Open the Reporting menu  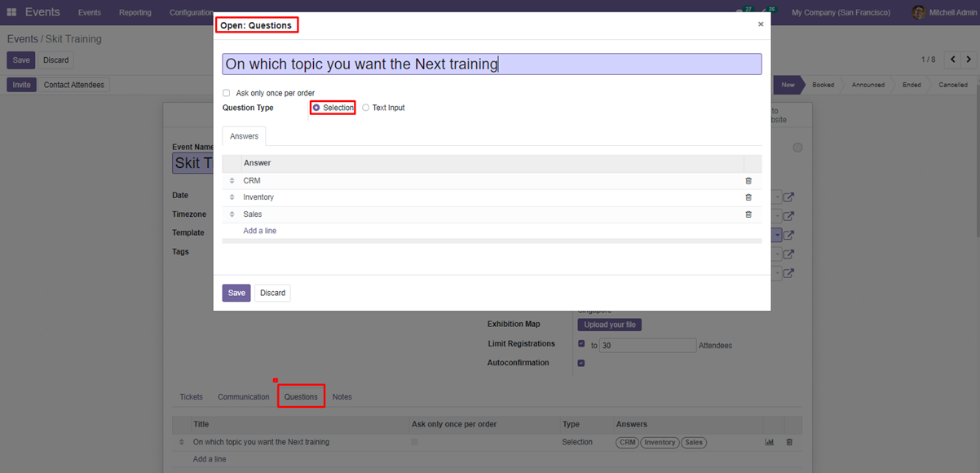pos(135,12)
